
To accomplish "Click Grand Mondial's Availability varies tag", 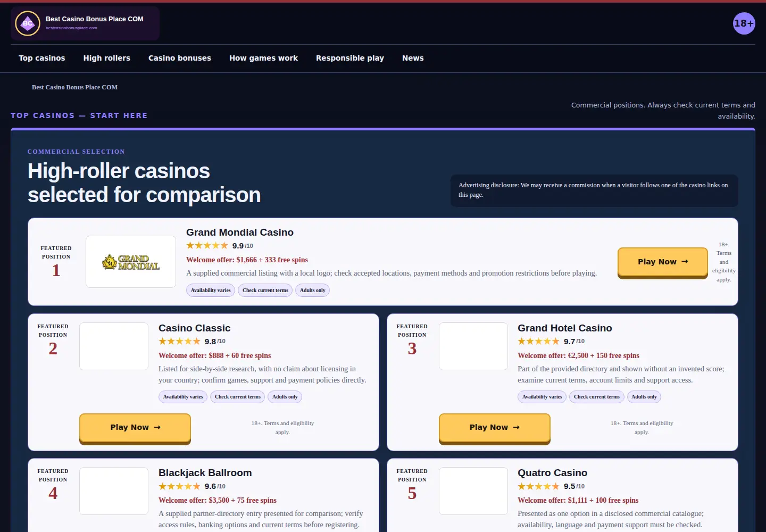I will (211, 290).
